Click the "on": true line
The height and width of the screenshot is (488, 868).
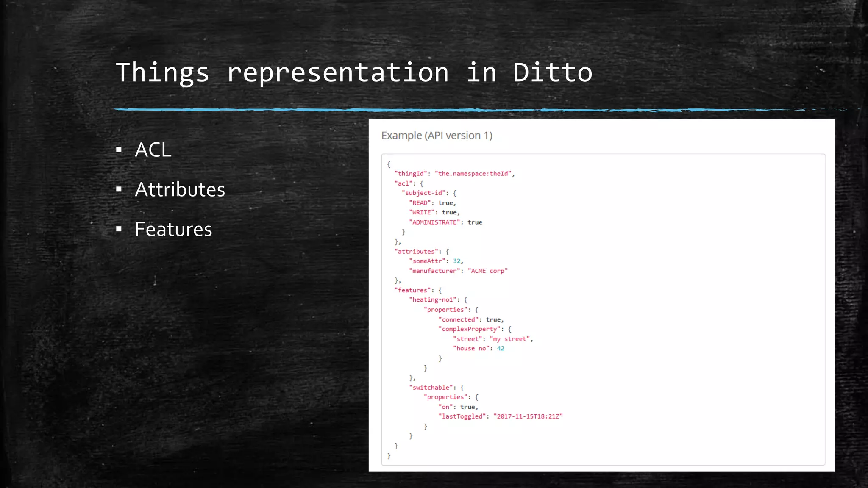458,407
